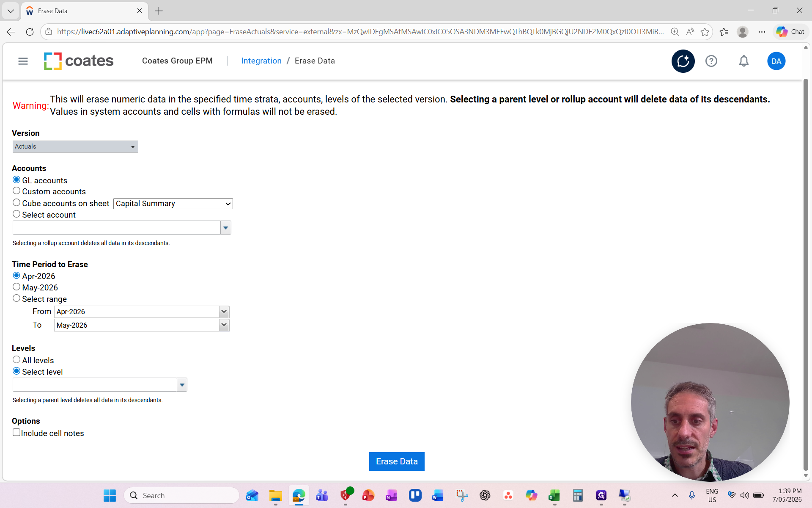Click the Select level input field
Viewport: 812px width, 508px height.
click(x=95, y=385)
